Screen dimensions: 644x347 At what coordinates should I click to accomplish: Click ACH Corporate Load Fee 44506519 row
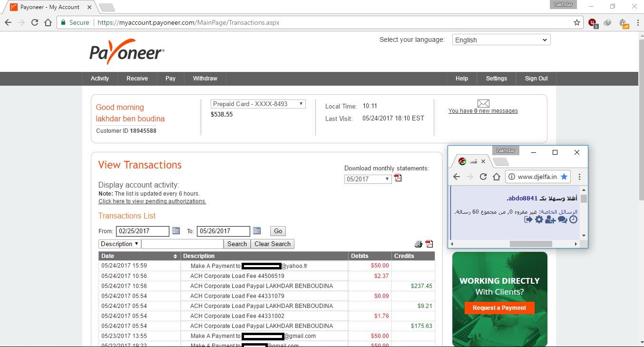pyautogui.click(x=267, y=276)
